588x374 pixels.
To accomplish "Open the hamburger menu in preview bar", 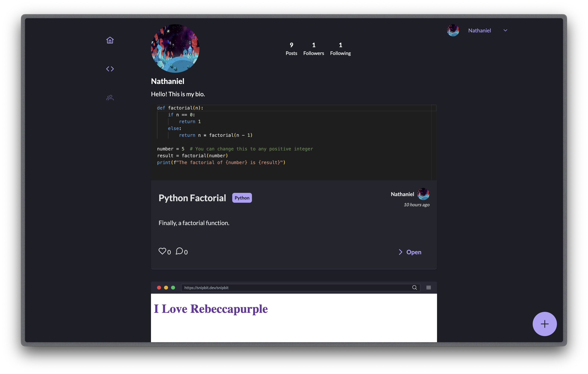I will [x=428, y=288].
